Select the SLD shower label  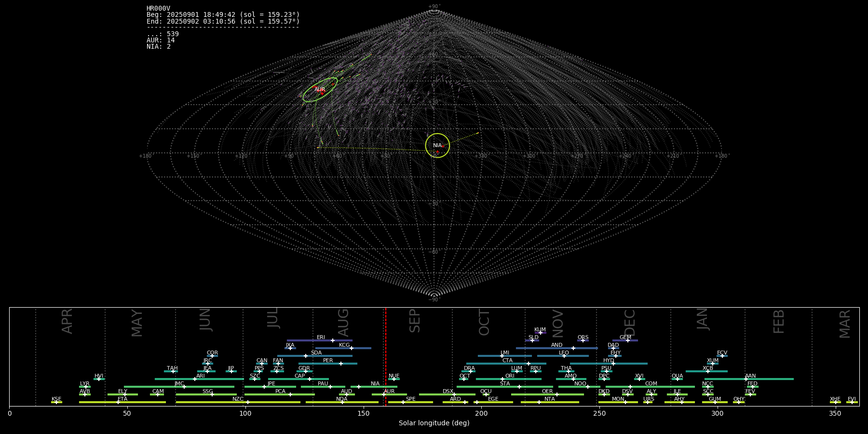[x=533, y=338]
